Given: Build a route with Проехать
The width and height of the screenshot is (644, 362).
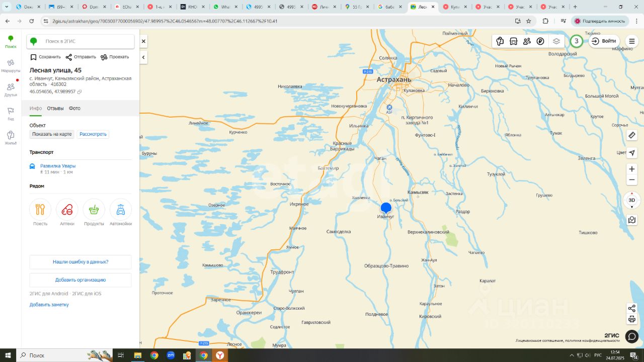Looking at the screenshot, I should pos(115,57).
